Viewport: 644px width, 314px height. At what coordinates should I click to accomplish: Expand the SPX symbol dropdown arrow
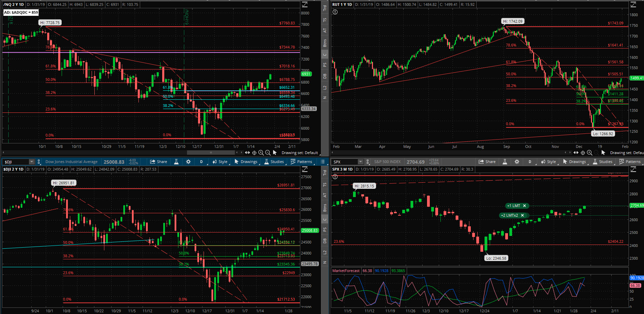coord(360,162)
